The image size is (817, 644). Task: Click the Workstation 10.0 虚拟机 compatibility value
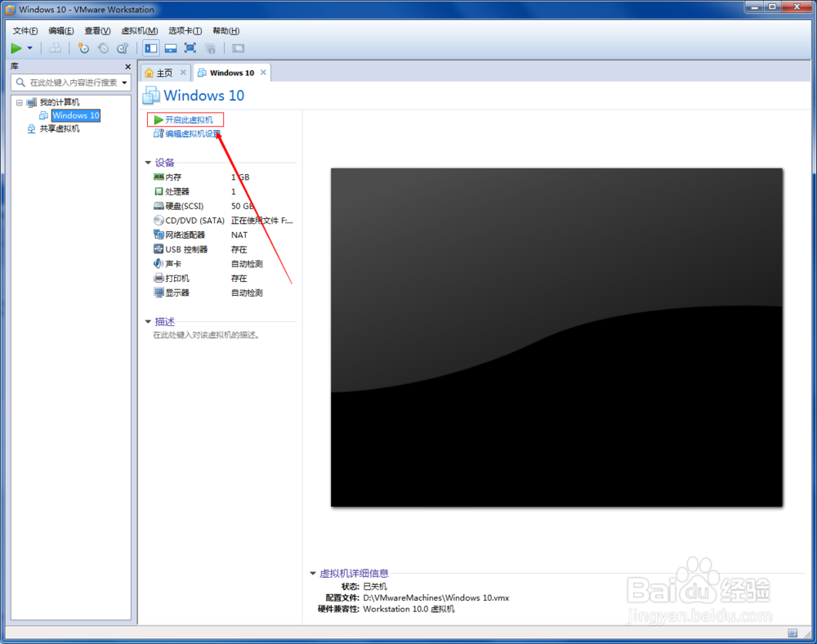pos(408,609)
